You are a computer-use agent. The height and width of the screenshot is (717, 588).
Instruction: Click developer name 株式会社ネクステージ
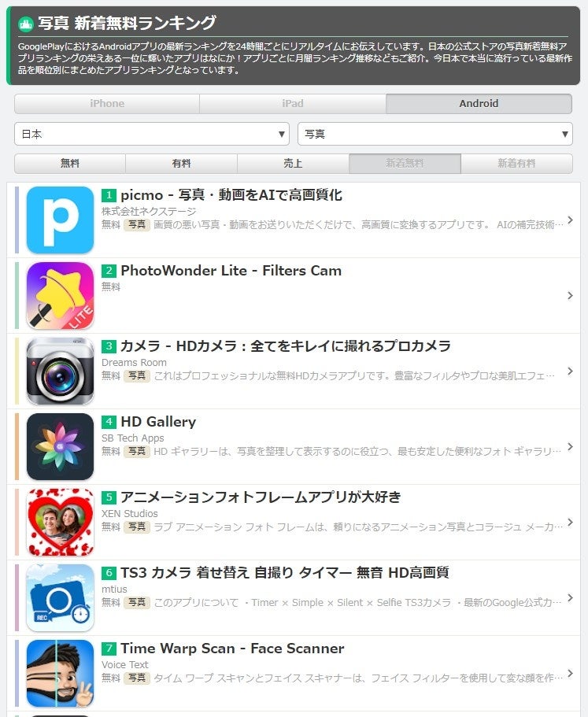149,211
